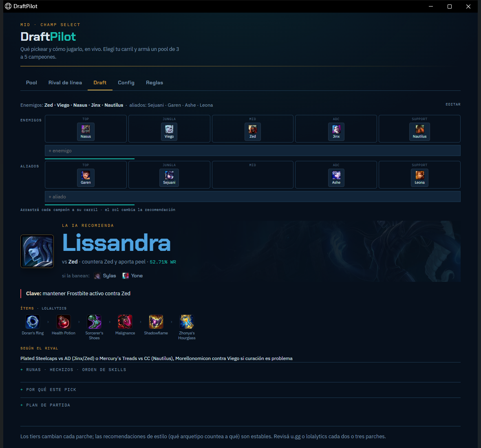Click the Plated Steelcaps situational items text
Screen dimensions: 481x448
157,358
